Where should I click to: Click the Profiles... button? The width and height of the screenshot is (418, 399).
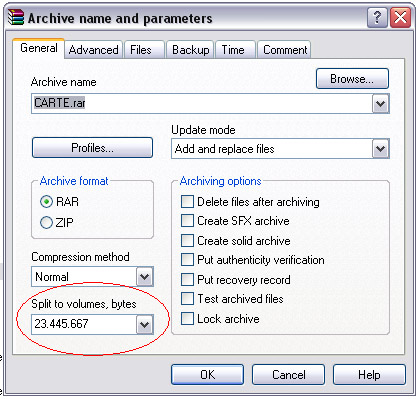click(x=92, y=148)
